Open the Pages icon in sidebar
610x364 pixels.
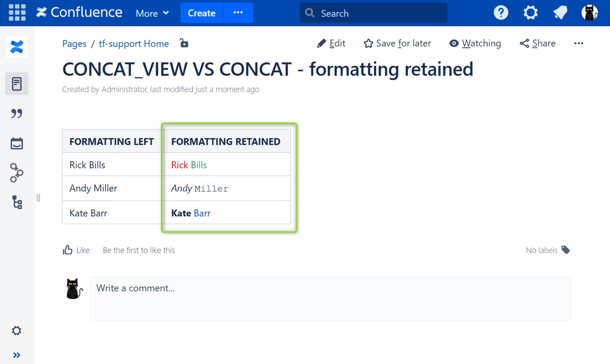[17, 83]
